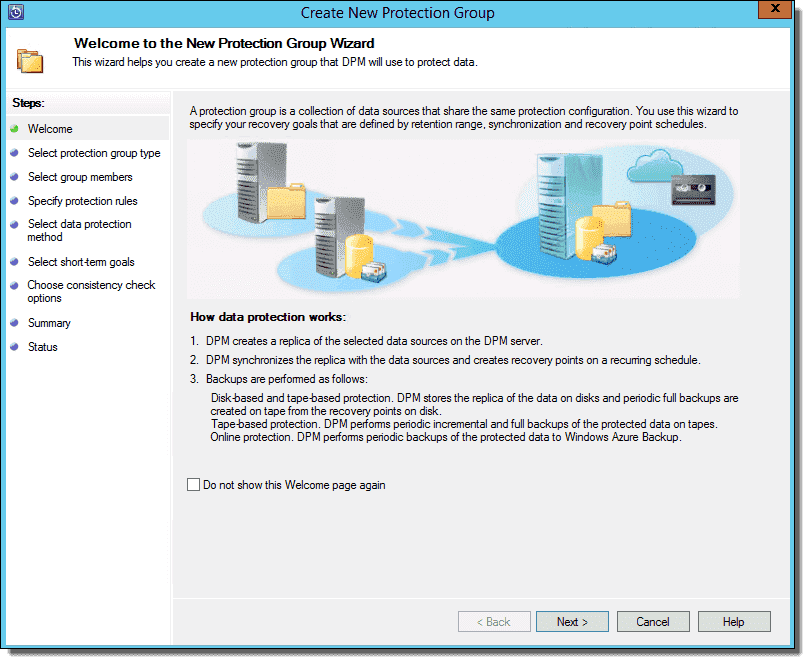The width and height of the screenshot is (810, 664).
Task: Click the Steps: label in the sidebar
Action: tap(28, 103)
